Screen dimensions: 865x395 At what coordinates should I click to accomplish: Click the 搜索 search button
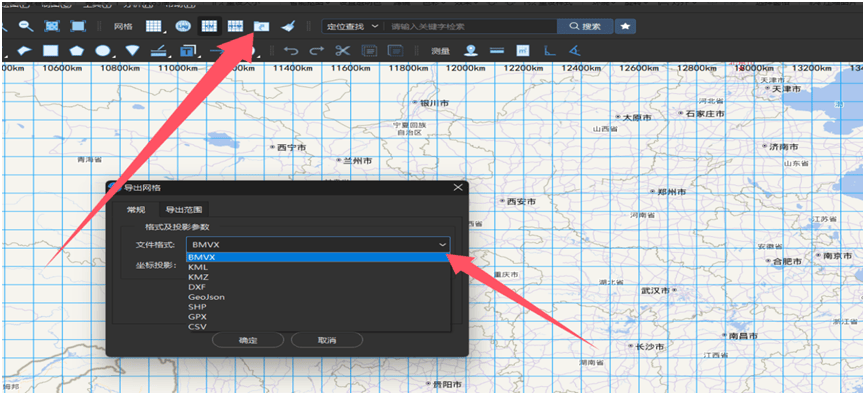(584, 26)
